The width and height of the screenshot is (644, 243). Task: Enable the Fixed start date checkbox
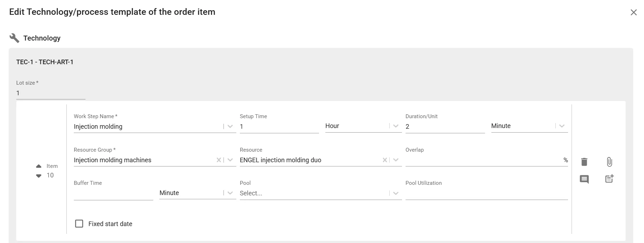click(79, 224)
